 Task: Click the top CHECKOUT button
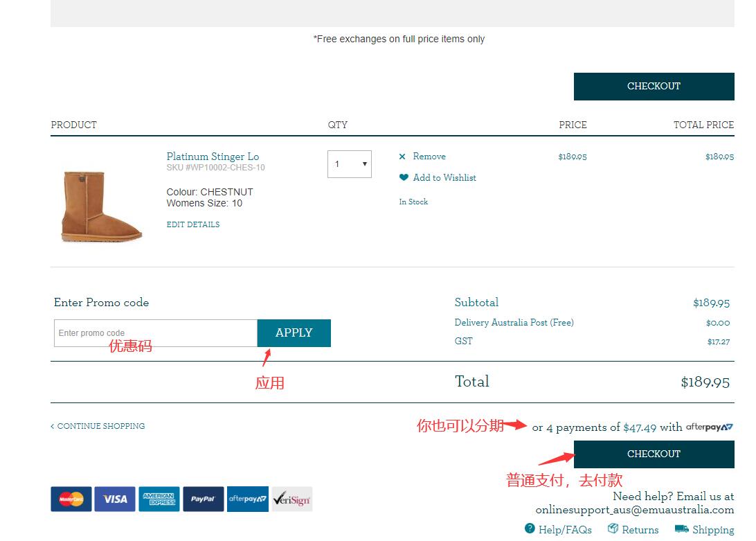[x=654, y=87]
